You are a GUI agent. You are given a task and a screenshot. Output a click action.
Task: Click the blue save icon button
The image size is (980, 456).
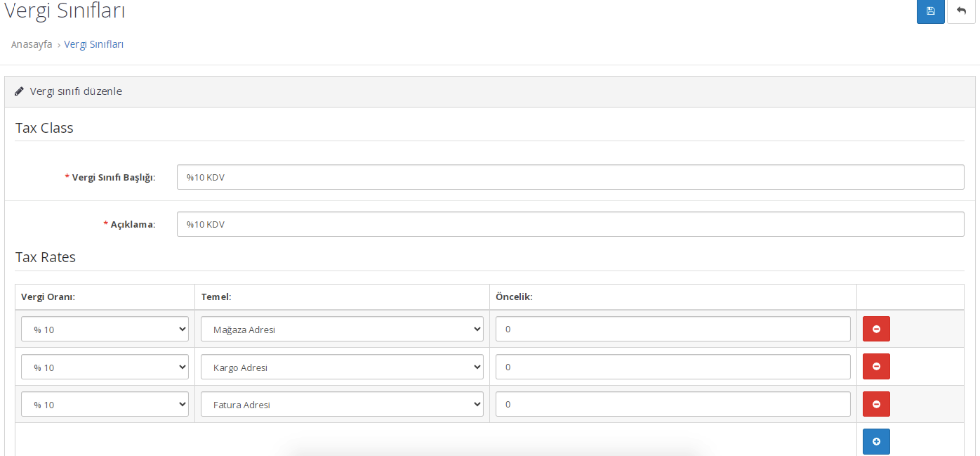click(x=930, y=11)
